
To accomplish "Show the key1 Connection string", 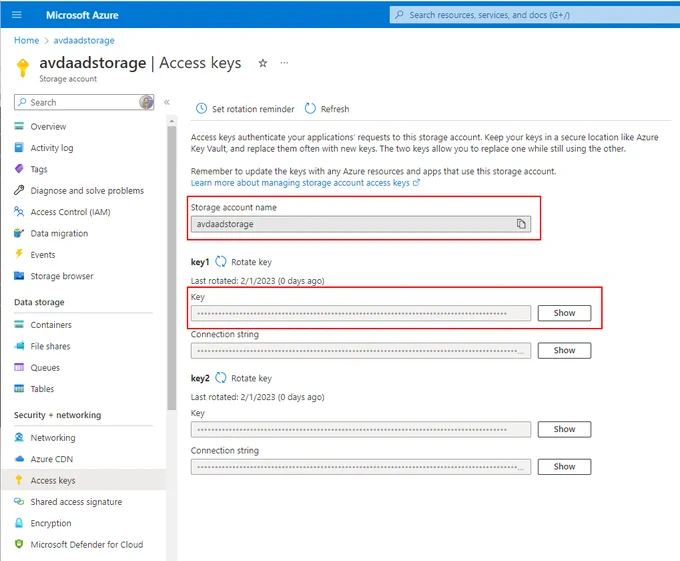I will 564,350.
